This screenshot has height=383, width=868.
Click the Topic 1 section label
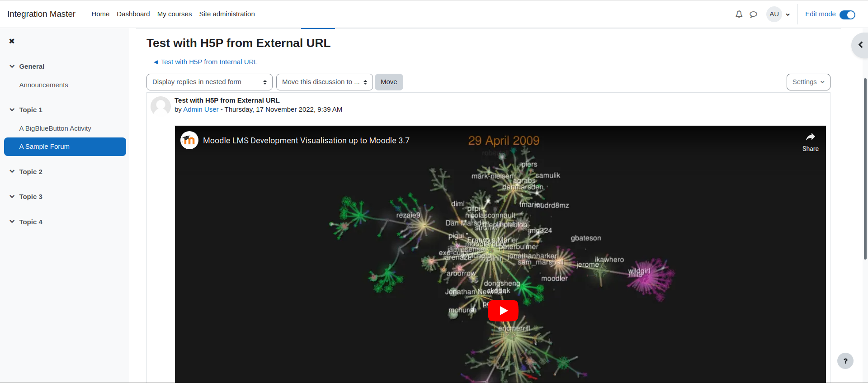31,110
